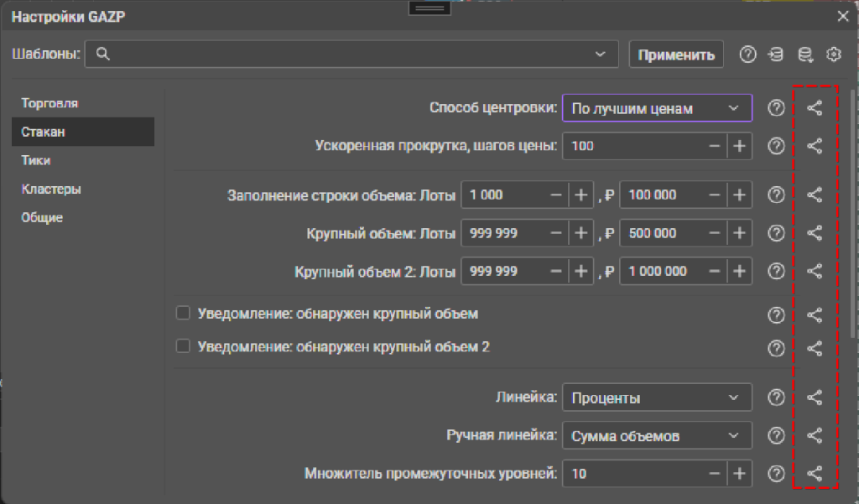Image resolution: width=859 pixels, height=504 pixels.
Task: Go to the Кластеры section
Action: (x=83, y=189)
